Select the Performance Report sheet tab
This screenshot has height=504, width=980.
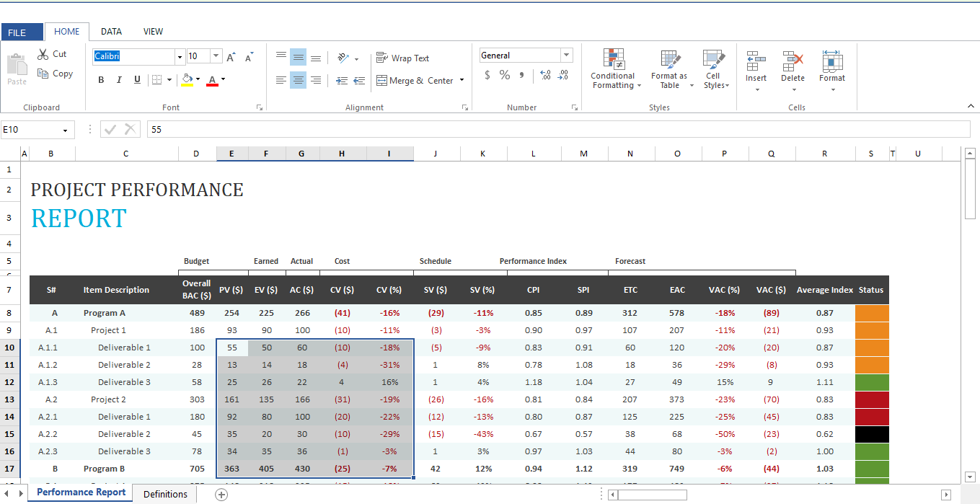[x=81, y=492]
